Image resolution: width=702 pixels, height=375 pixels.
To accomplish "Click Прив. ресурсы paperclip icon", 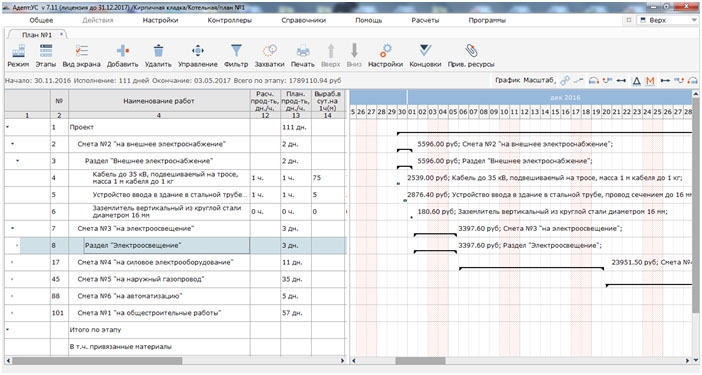I will [471, 51].
